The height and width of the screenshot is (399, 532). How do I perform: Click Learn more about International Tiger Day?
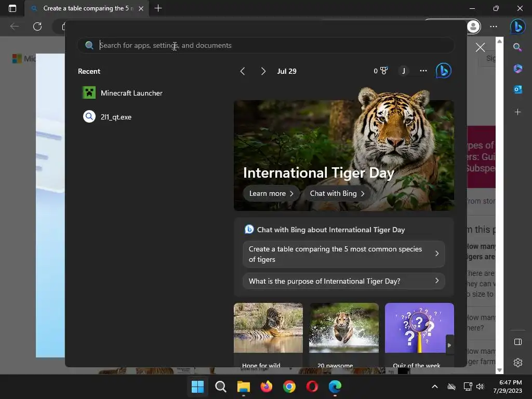coord(271,193)
